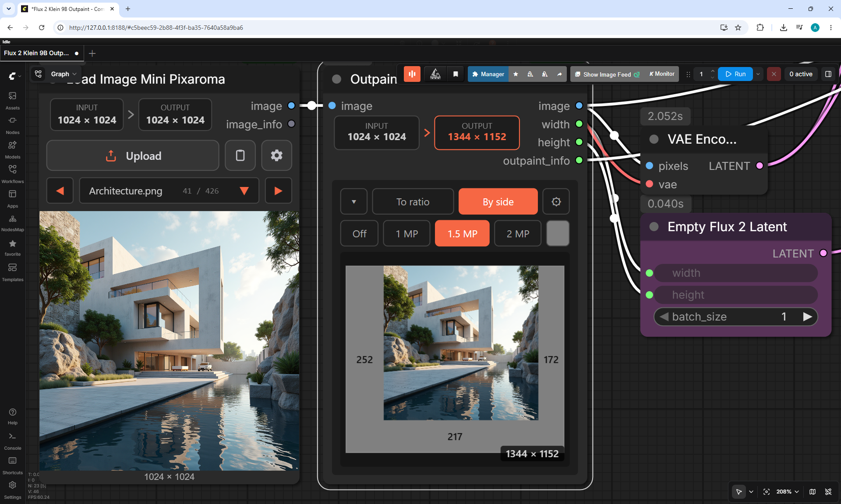Open the Console panel
This screenshot has width=841, height=504.
point(12,441)
